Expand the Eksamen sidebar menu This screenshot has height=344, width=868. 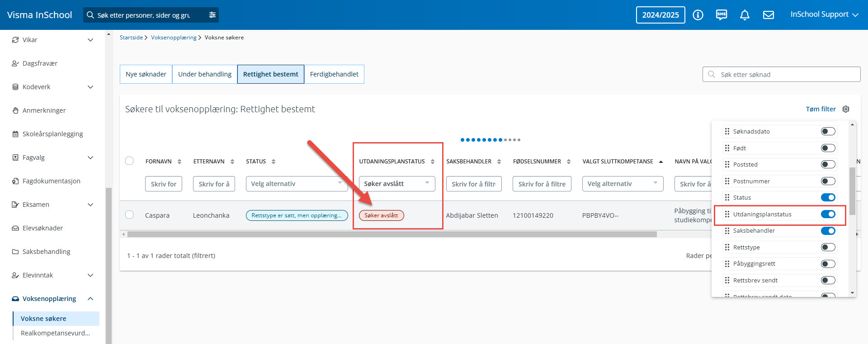90,205
